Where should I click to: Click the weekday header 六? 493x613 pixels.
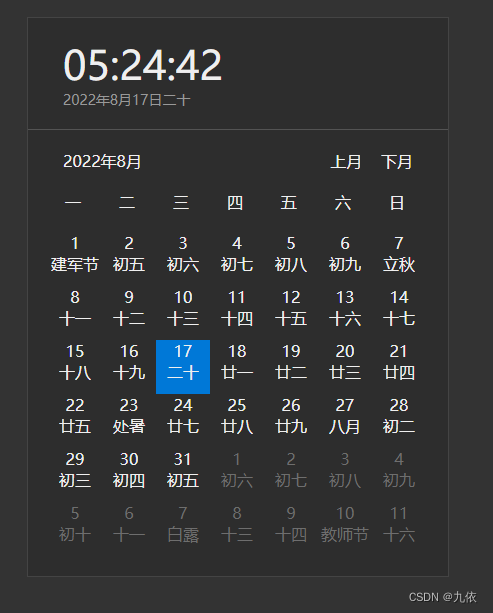[343, 203]
